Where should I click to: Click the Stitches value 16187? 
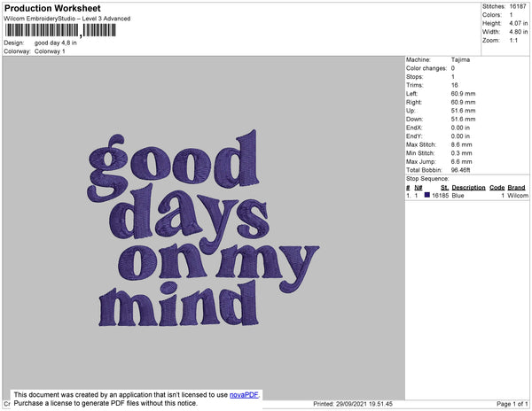click(518, 6)
